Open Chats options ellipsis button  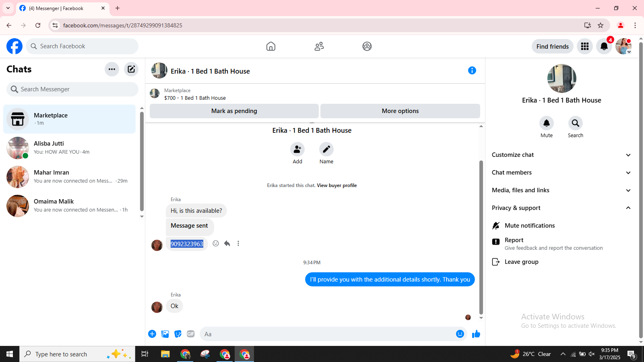coord(112,69)
